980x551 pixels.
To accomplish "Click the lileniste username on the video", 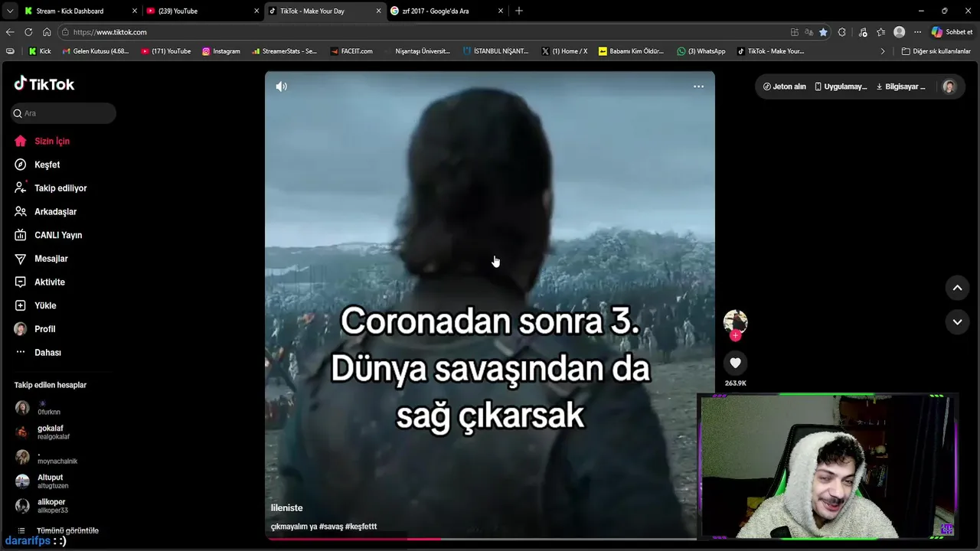I will coord(286,508).
